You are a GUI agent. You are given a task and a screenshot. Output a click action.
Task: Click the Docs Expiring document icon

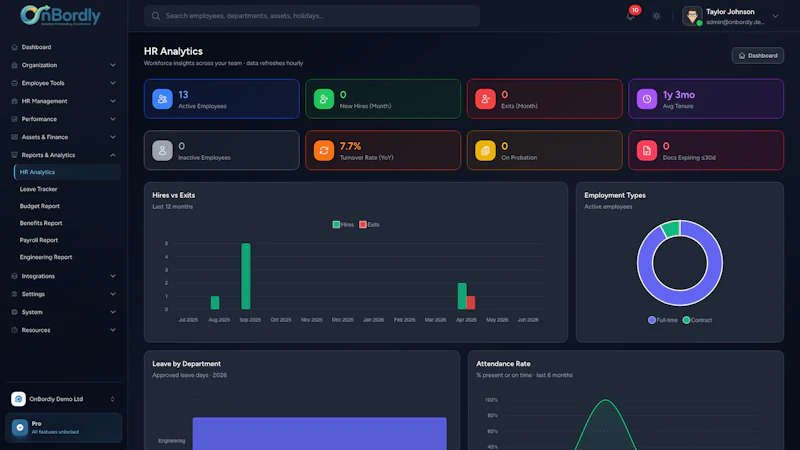646,151
